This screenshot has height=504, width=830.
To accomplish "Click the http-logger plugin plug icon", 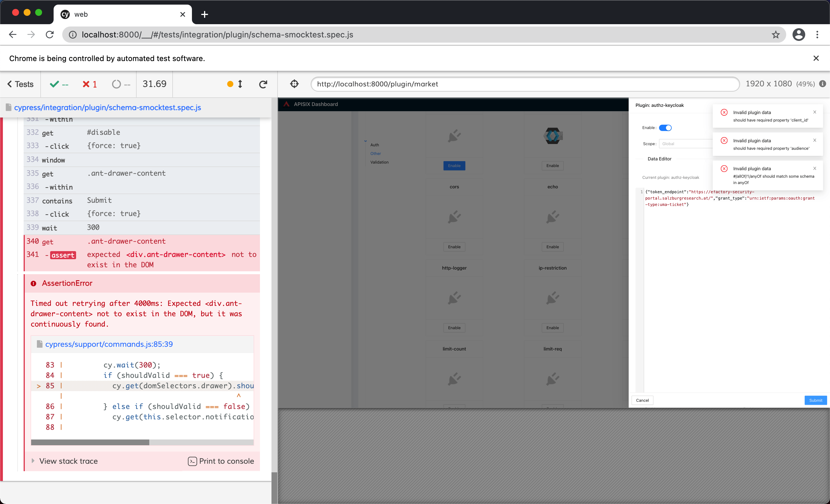I will pyautogui.click(x=454, y=298).
